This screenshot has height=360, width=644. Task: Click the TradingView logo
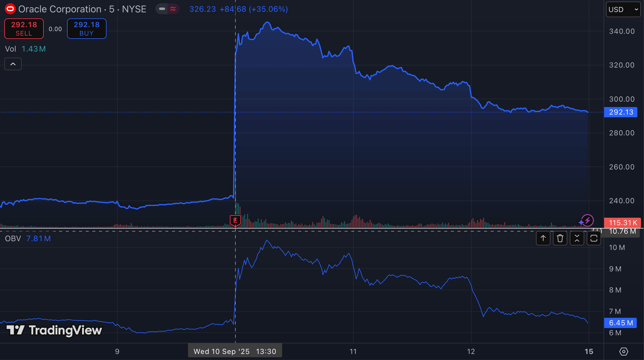coord(54,330)
